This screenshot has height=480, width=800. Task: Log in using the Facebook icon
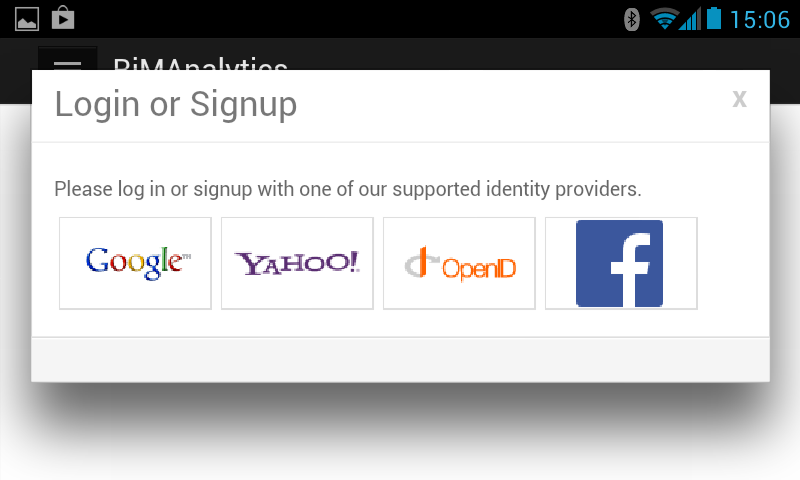click(x=621, y=263)
